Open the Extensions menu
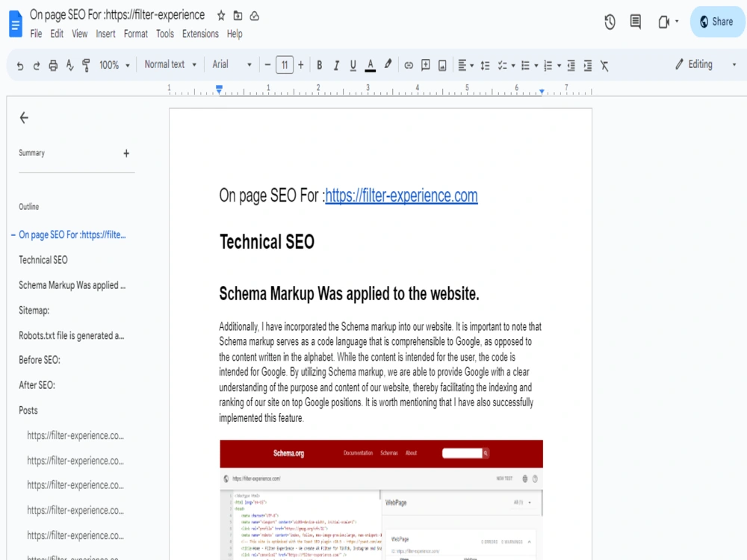 click(200, 34)
